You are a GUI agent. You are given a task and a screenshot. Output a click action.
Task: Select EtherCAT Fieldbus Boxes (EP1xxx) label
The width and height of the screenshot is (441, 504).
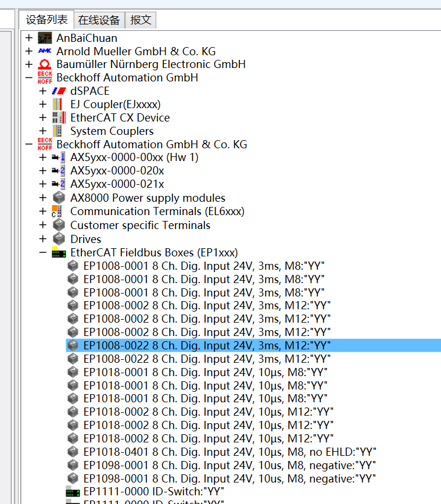(154, 253)
